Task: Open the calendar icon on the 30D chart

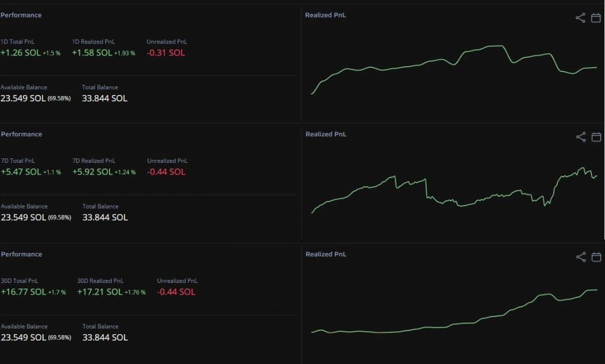Action: [596, 257]
